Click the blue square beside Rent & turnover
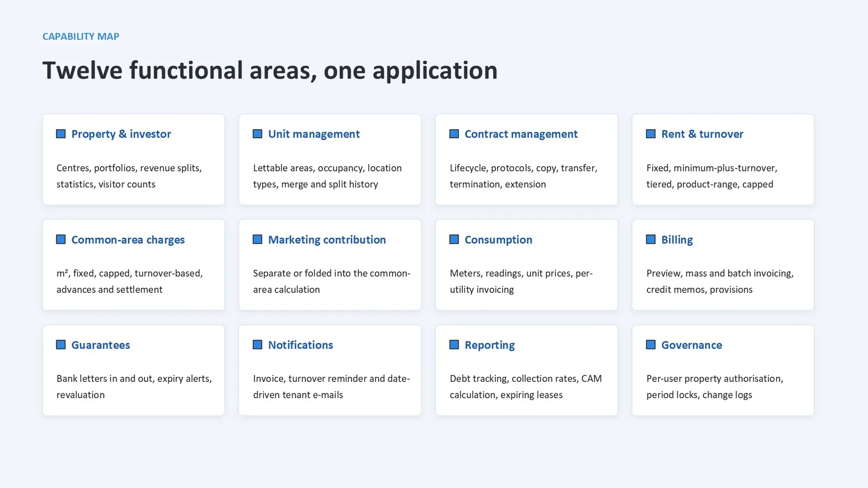Viewport: 868px width, 488px height. (x=651, y=134)
